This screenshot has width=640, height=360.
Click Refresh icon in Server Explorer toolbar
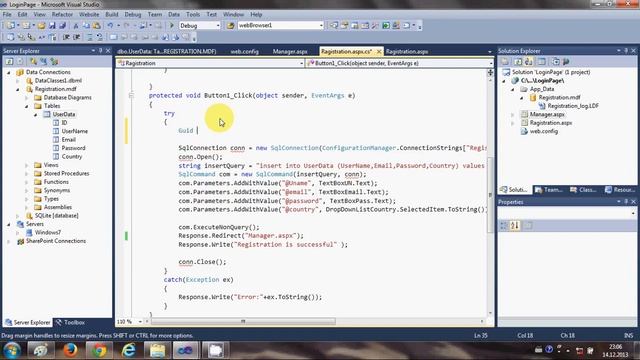coord(9,61)
